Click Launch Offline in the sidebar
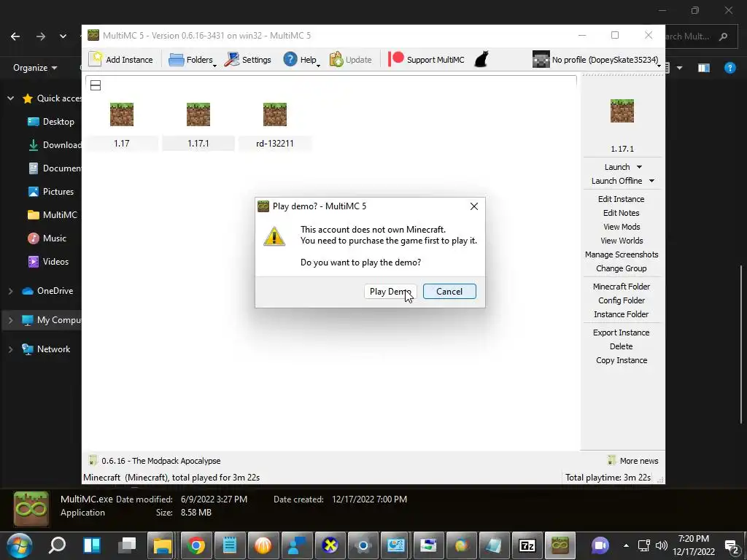 click(616, 181)
